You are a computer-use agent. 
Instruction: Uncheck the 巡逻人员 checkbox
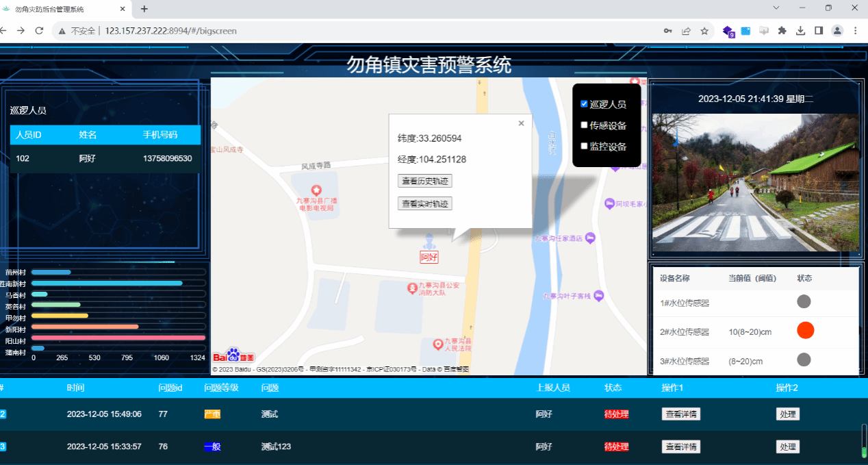[x=584, y=104]
